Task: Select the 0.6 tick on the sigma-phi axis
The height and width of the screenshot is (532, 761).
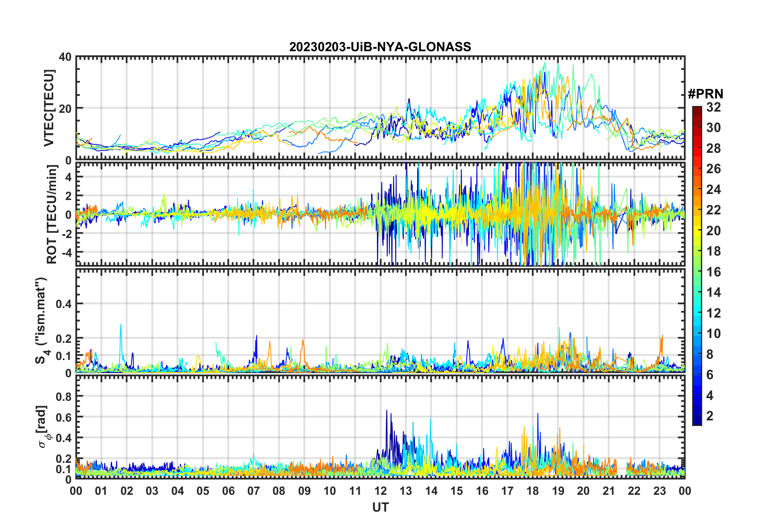Action: (x=64, y=417)
